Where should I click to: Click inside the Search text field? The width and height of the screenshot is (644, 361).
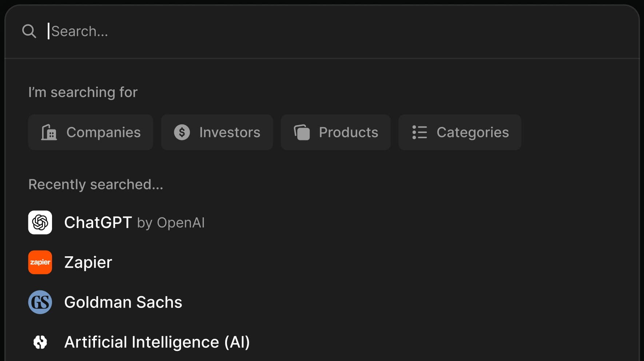pos(146,31)
